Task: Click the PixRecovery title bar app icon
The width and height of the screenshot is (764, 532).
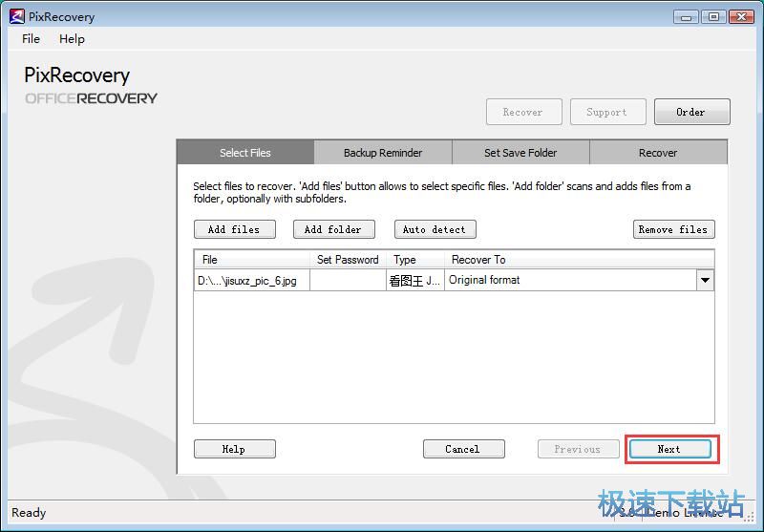Action: pos(16,16)
